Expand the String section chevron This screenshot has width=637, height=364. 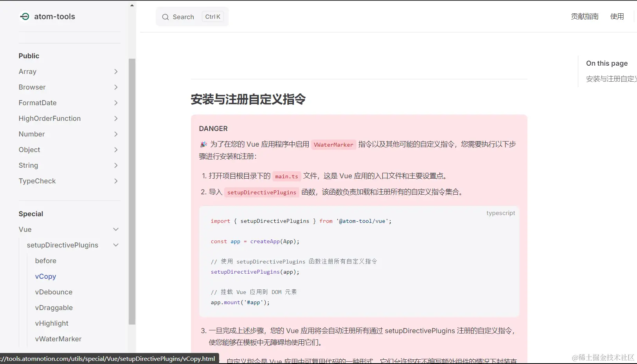coord(116,165)
